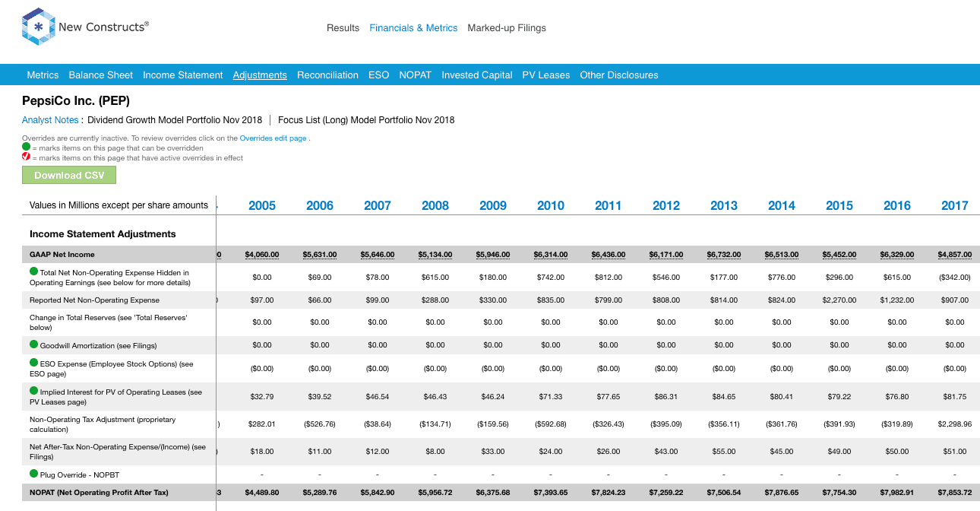
Task: Switch to the NOPAT tab
Action: click(415, 75)
